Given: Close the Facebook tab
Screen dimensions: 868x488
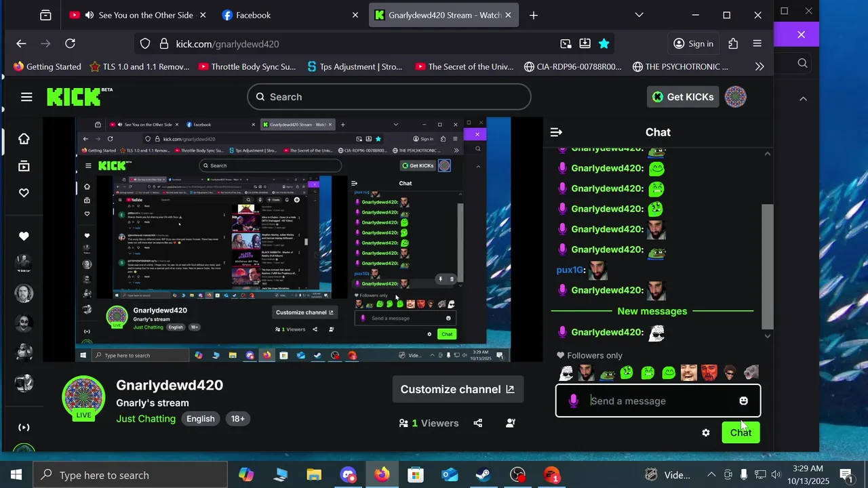Looking at the screenshot, I should point(355,15).
